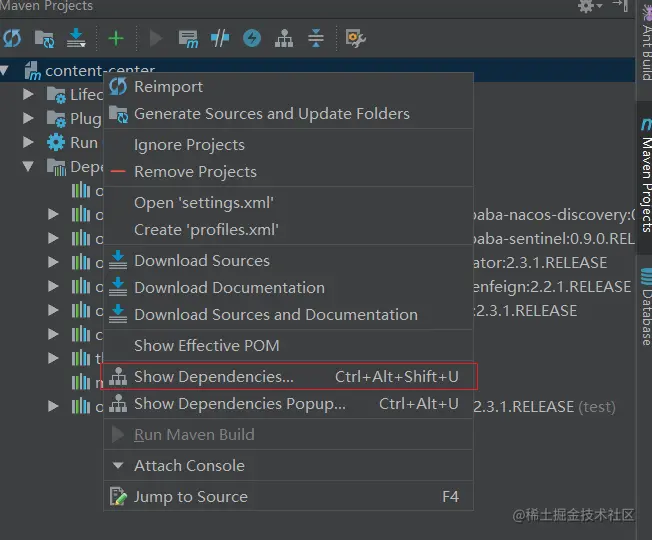Select Reimport in the context menu

click(x=289, y=87)
